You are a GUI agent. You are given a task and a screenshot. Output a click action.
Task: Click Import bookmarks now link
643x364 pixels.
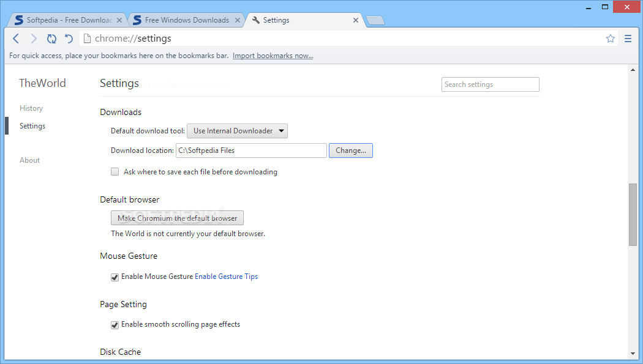[273, 56]
